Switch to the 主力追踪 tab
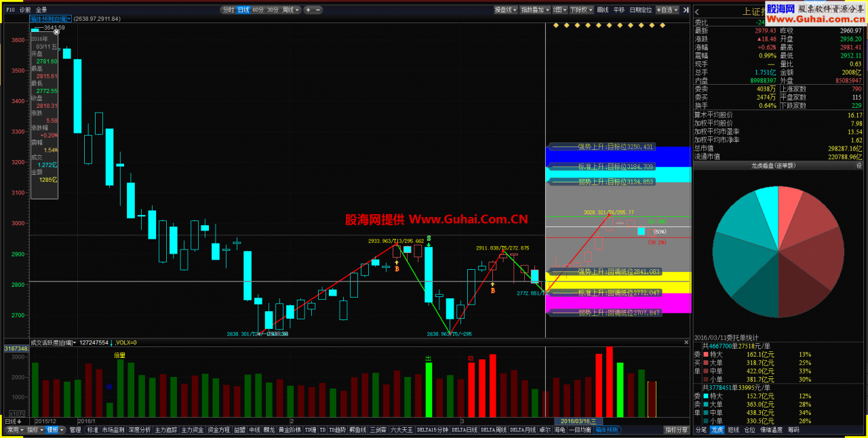The image size is (868, 438). click(166, 430)
